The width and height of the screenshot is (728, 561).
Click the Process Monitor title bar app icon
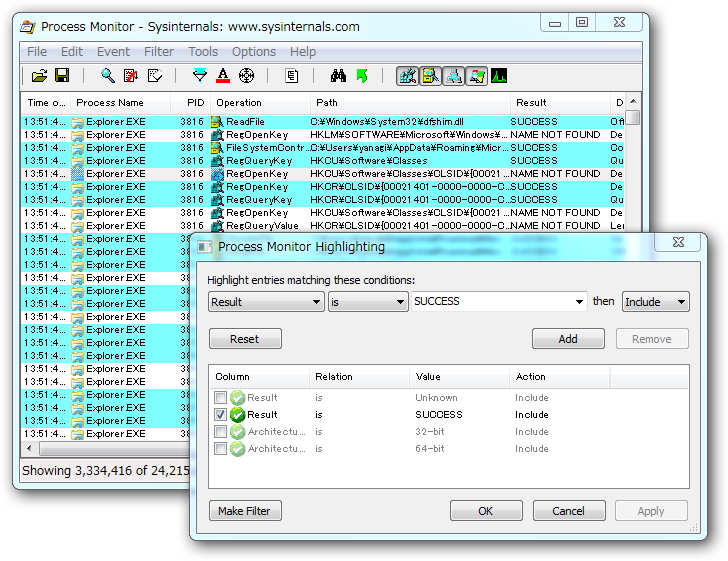[x=28, y=27]
